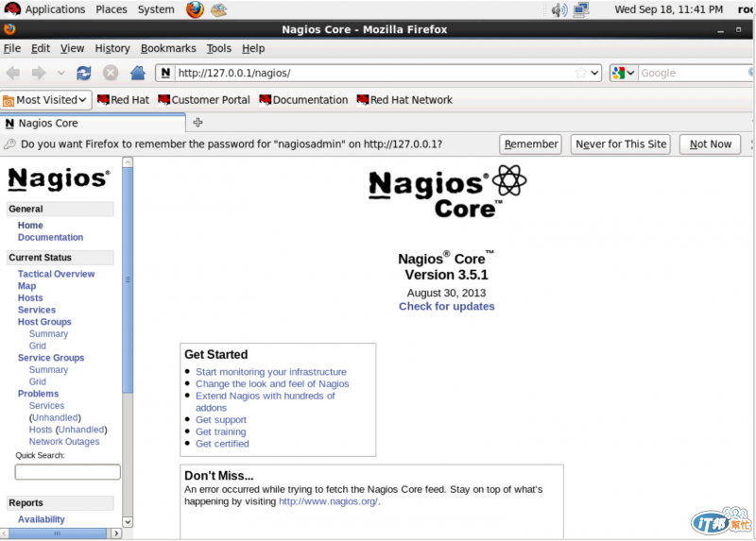
Task: Open the Get support link
Action: point(221,420)
